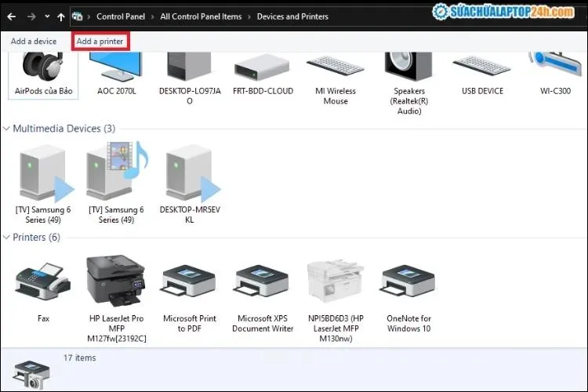Select the Fax machine icon
588x392 pixels.
coord(43,281)
